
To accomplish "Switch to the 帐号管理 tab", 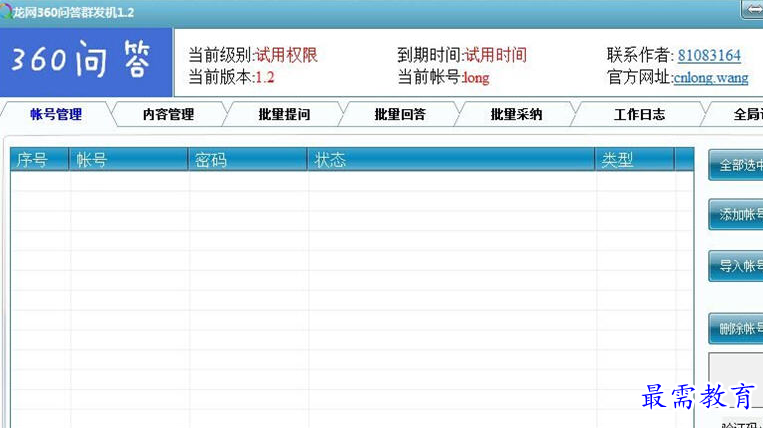I will click(x=56, y=115).
